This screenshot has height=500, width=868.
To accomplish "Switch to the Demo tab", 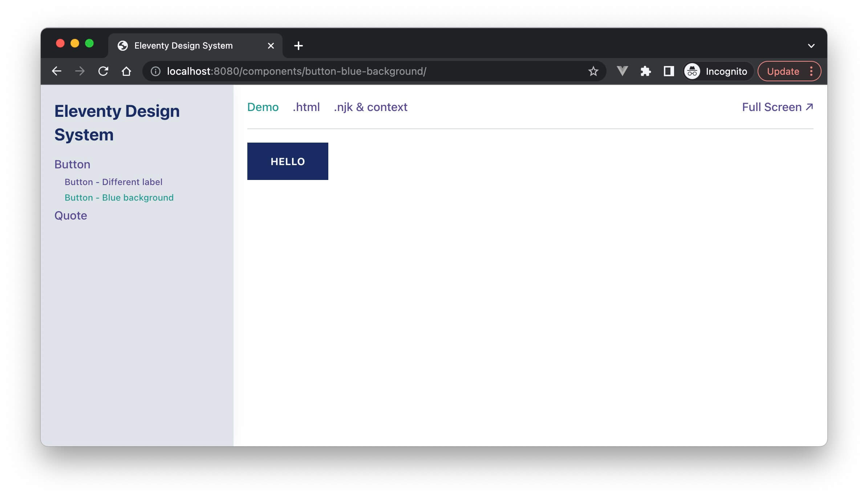I will point(263,107).
